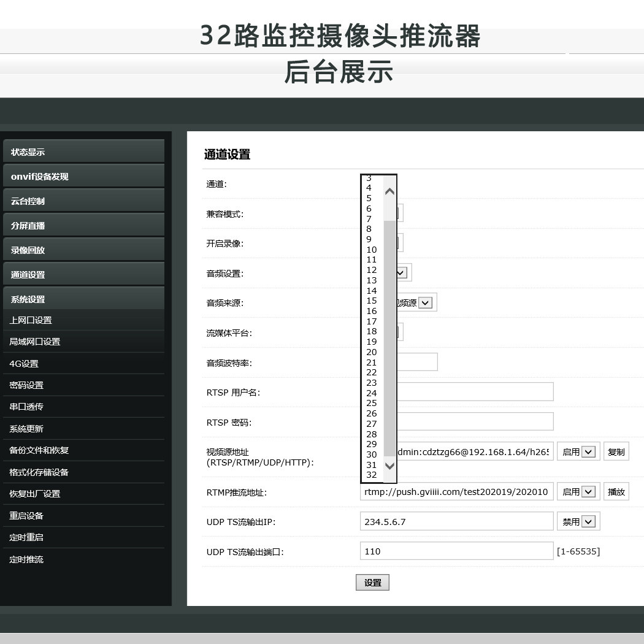The width and height of the screenshot is (644, 644).
Task: Expand UDP TS 禁用 dropdown
Action: (x=578, y=521)
